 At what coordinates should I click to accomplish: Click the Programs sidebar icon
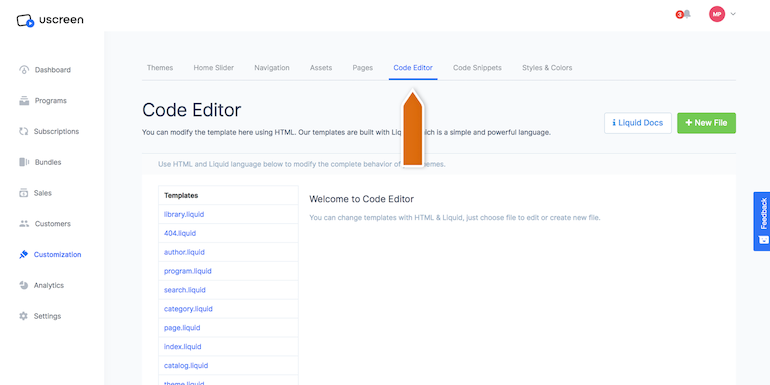[x=24, y=101]
